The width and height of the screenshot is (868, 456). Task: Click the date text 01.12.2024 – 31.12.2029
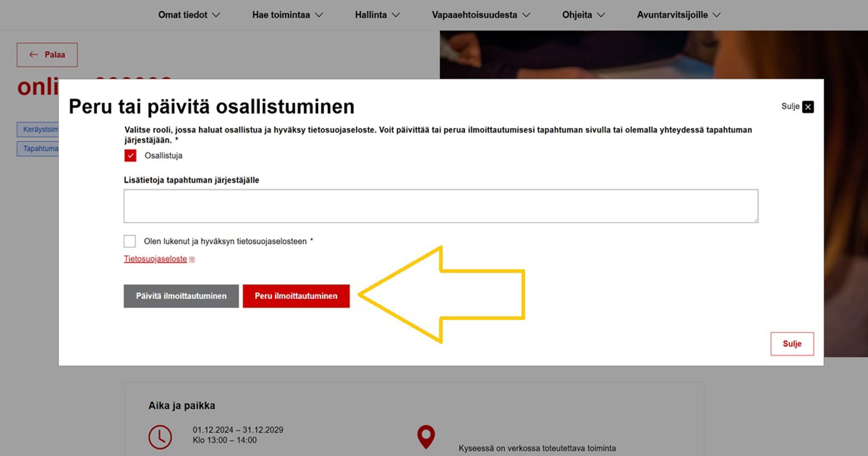click(x=238, y=430)
